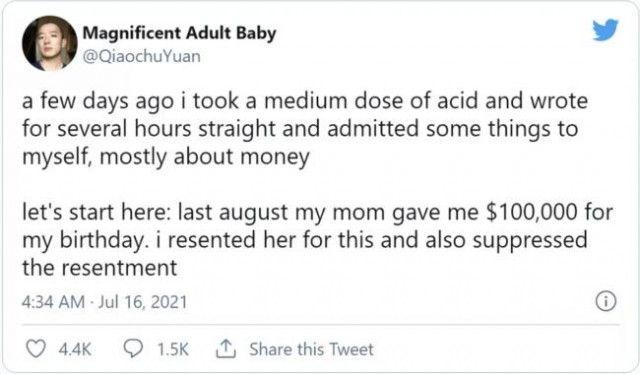Click the words "mostly about money"

click(x=204, y=157)
